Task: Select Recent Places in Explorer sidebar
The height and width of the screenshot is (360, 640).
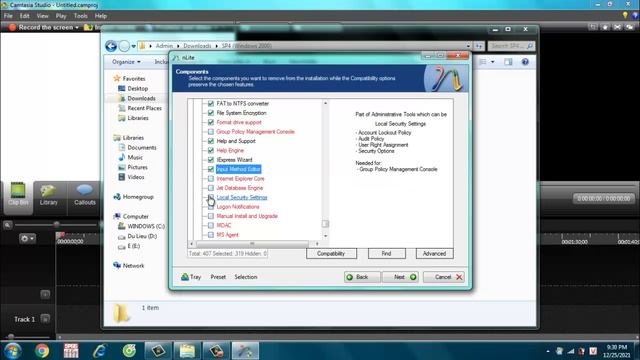Action: click(x=144, y=108)
